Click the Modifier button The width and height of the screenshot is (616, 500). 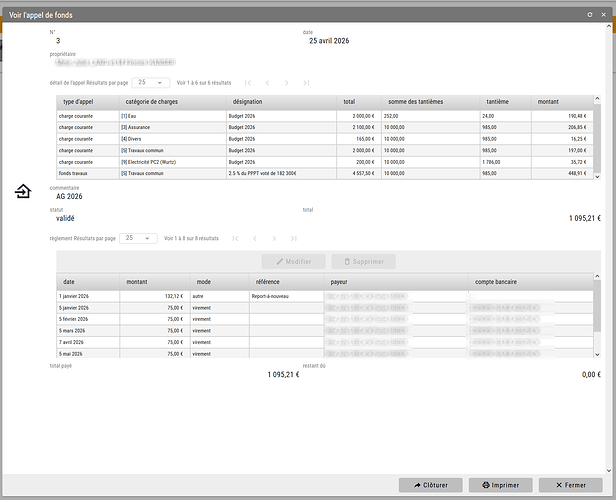(x=293, y=262)
